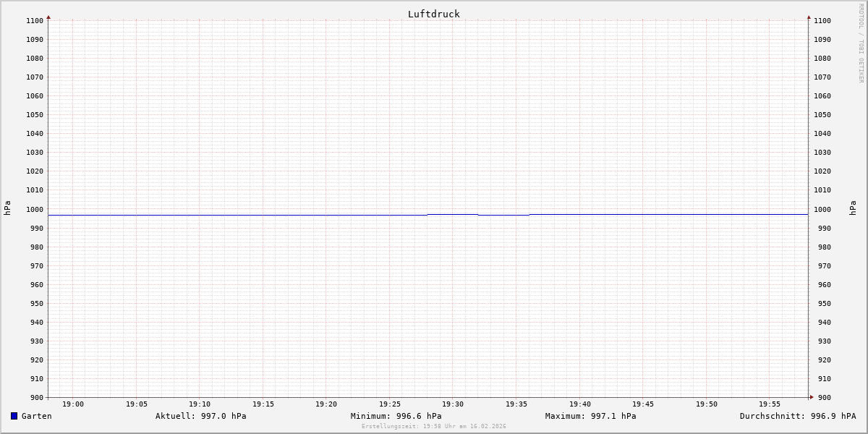Image resolution: width=868 pixels, height=434 pixels.
Task: Click the Maximum: 997.1 hPa value
Action: tap(591, 416)
